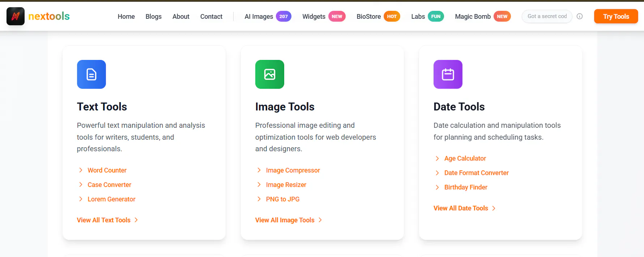The height and width of the screenshot is (257, 644).
Task: Open the Word Counter tool
Action: pos(107,170)
